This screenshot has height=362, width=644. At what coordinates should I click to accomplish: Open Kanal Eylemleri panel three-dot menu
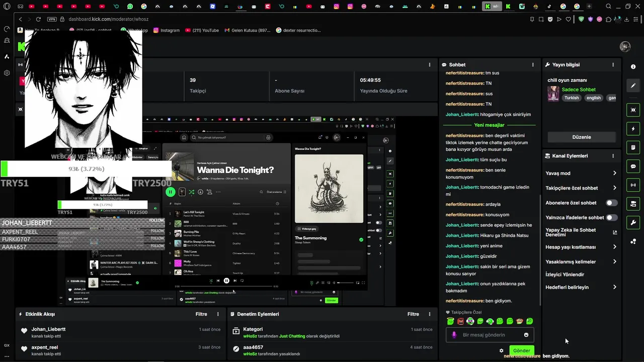tap(613, 156)
